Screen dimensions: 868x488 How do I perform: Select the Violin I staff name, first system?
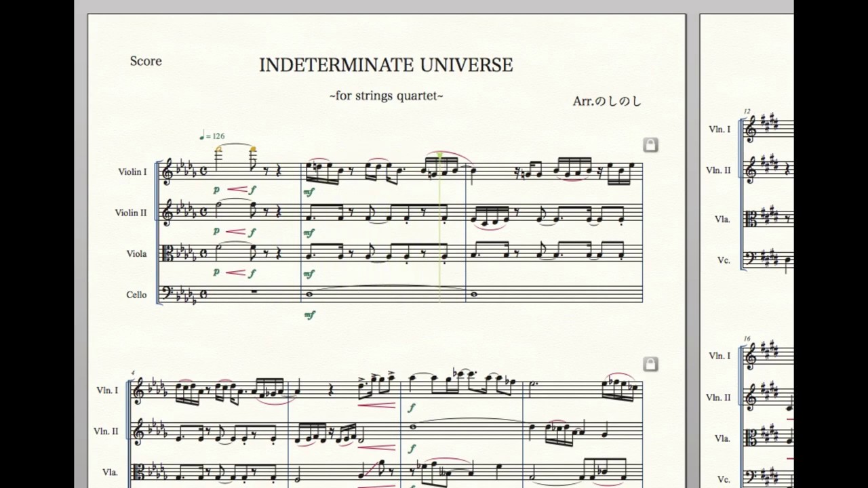132,172
